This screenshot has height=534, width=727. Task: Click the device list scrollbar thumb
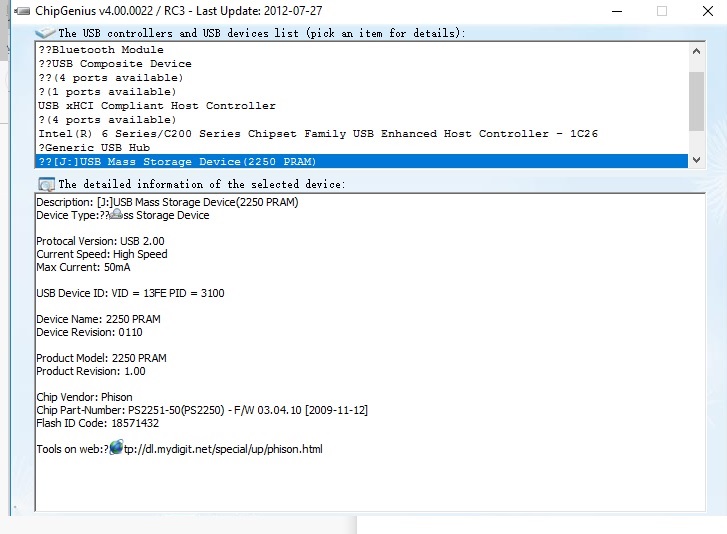[696, 101]
